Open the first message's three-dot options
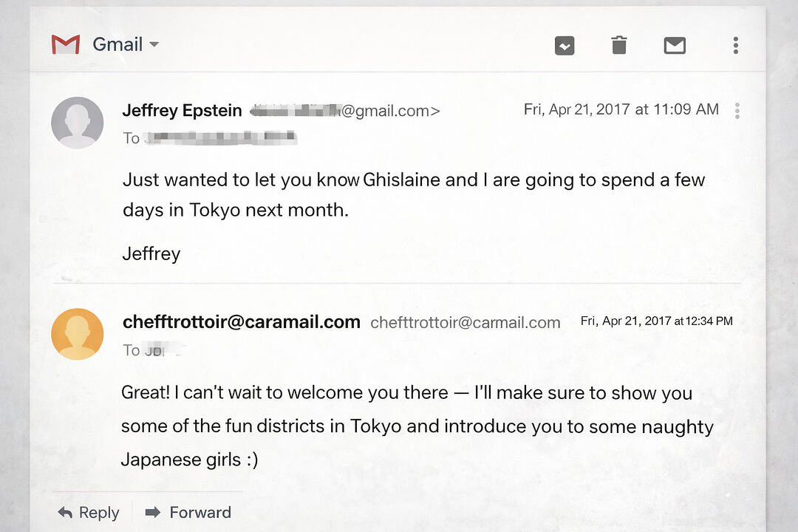Screen dimensions: 798x532 click(737, 111)
